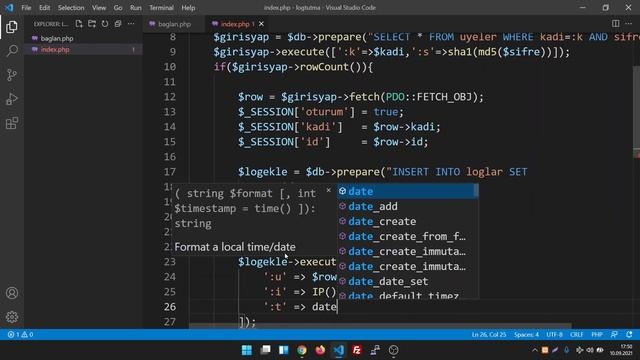Choose the date_create suggestion

click(x=408, y=221)
